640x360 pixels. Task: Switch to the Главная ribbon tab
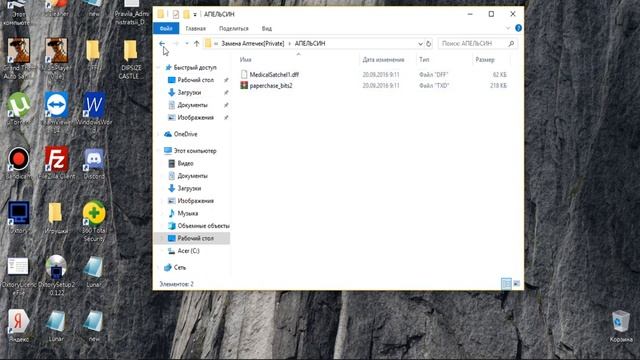tap(196, 29)
